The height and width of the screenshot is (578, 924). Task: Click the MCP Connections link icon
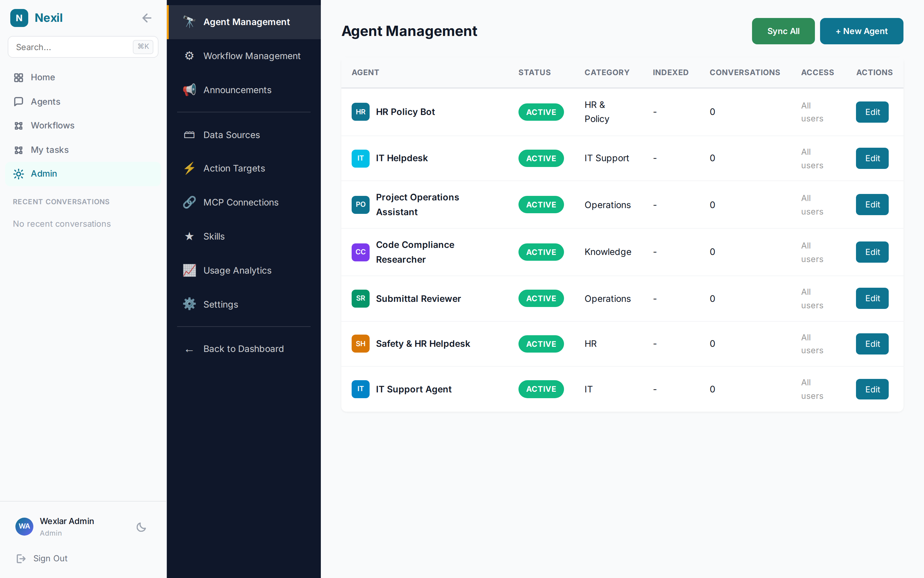click(x=189, y=202)
